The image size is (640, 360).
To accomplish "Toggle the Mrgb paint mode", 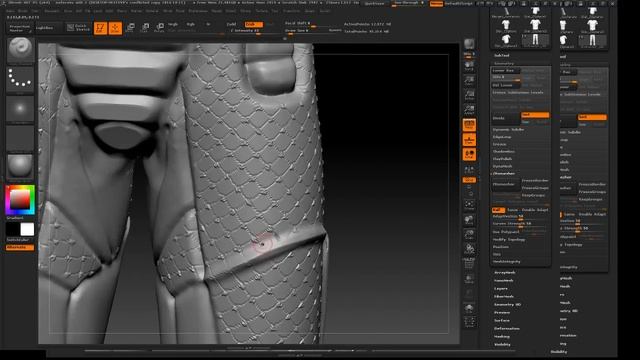I will coord(173,24).
